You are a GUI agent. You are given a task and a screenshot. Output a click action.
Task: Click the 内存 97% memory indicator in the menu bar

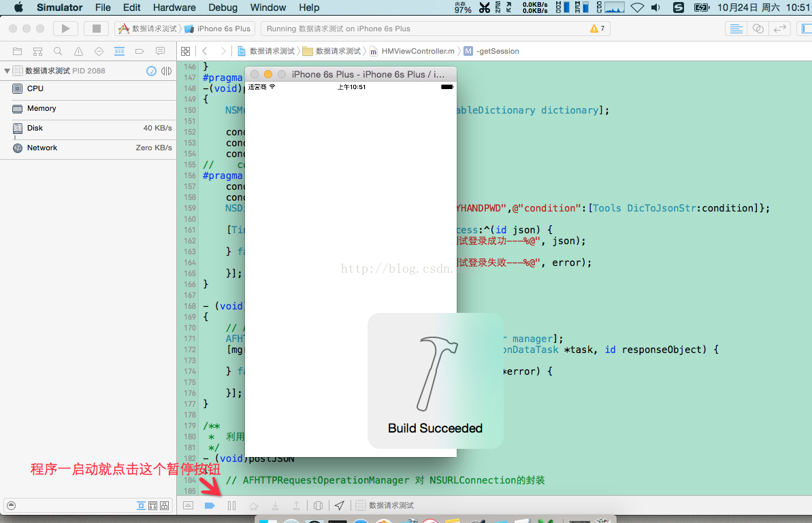tap(463, 7)
